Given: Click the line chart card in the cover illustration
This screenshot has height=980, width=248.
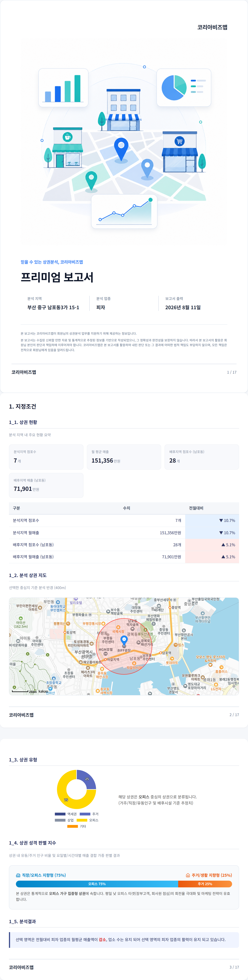Looking at the screenshot, I should coord(124,212).
